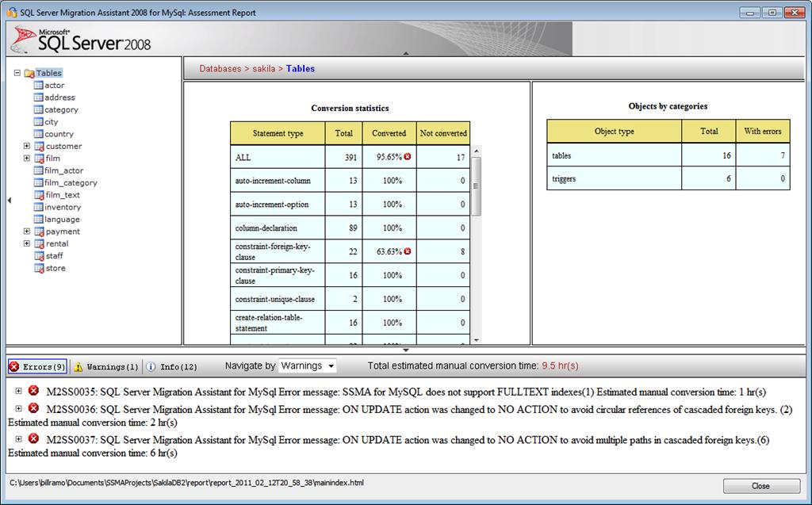Click the conversion statistics scrollbar thumb
812x505 pixels.
pyautogui.click(x=477, y=186)
